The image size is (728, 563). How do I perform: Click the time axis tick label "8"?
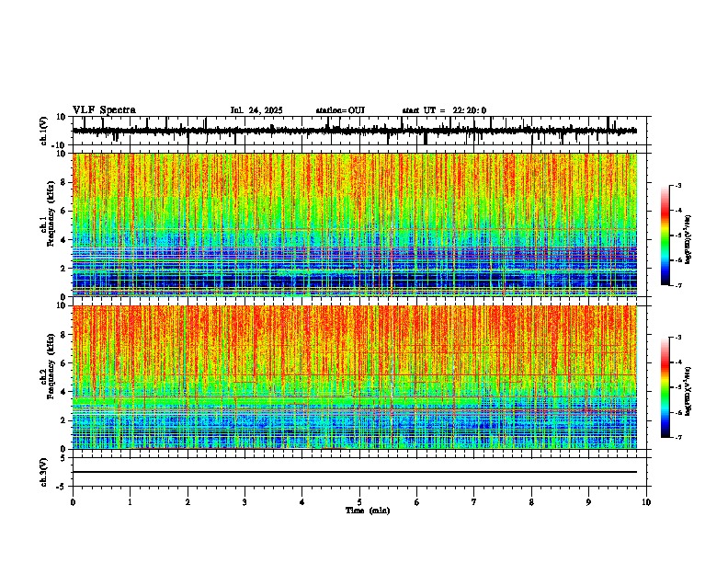pos(531,502)
